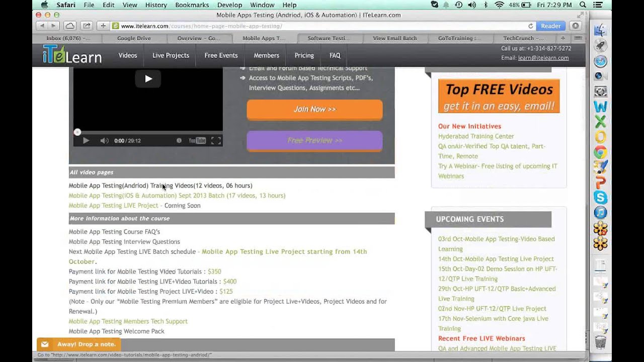
Task: Click the Wi-Fi status icon
Action: click(x=499, y=5)
